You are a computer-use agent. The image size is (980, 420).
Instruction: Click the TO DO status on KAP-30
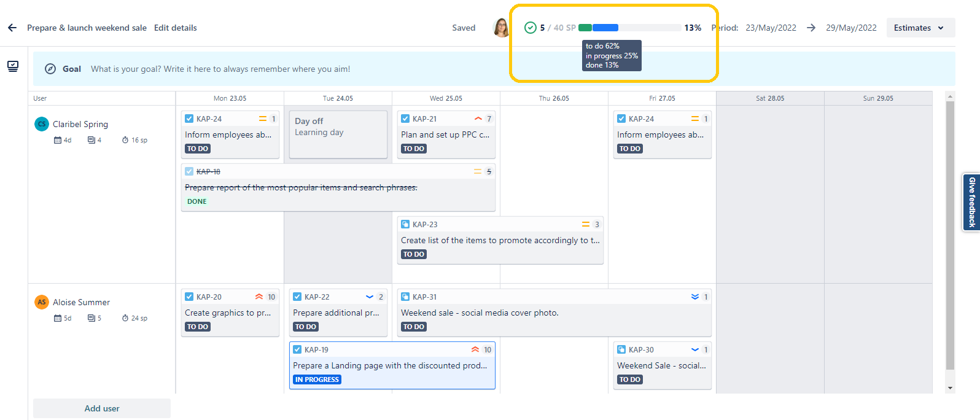click(x=630, y=379)
